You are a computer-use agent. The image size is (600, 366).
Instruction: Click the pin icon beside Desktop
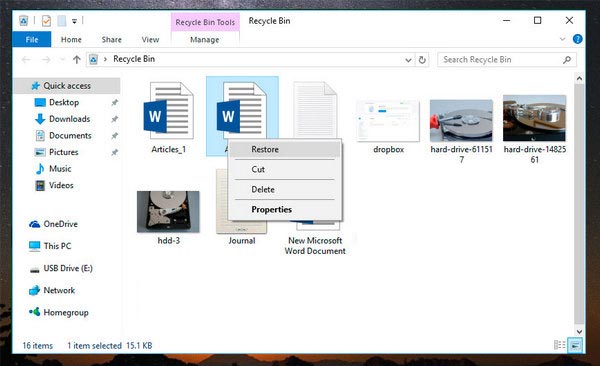[114, 103]
